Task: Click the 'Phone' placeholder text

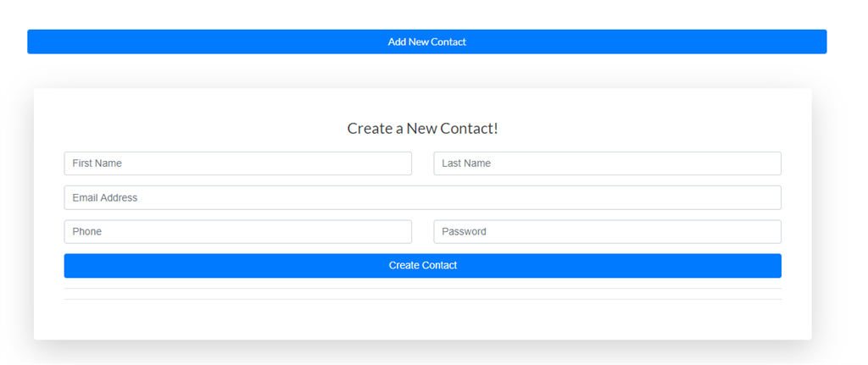Action: point(87,232)
